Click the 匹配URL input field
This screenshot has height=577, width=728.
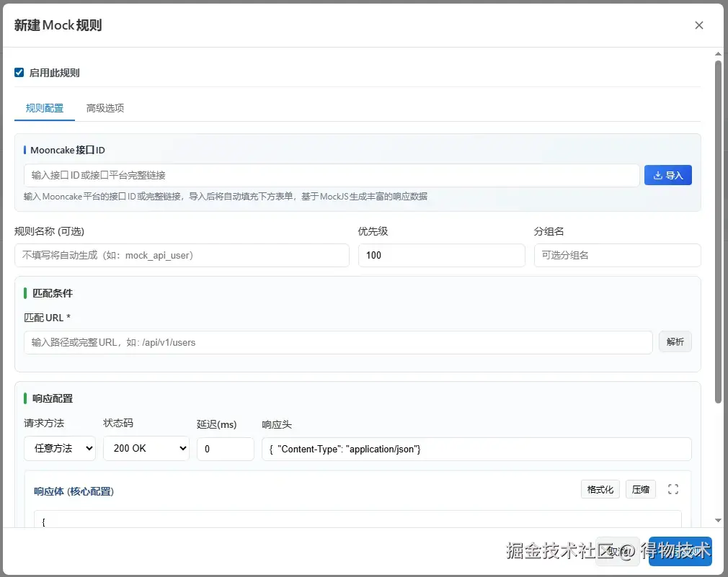pyautogui.click(x=338, y=342)
